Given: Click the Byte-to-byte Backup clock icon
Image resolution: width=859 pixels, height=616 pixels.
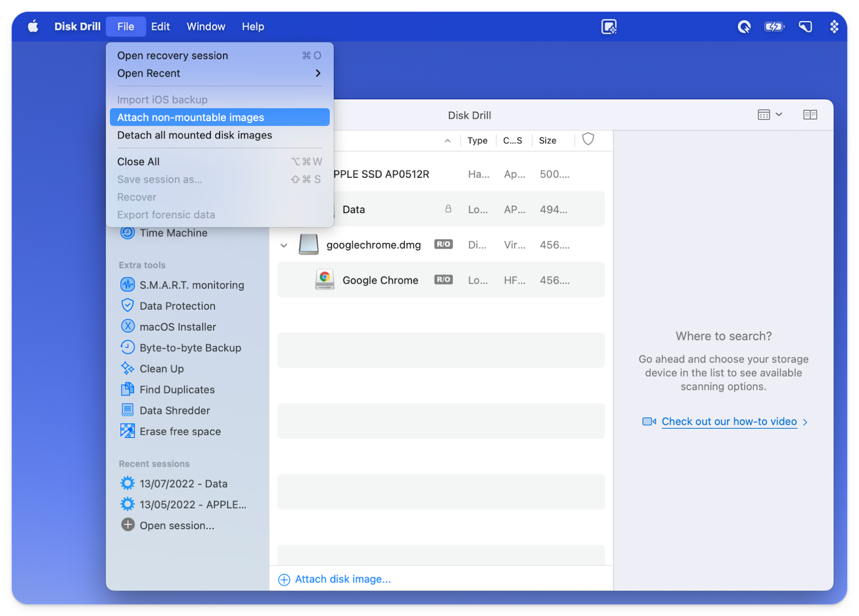Looking at the screenshot, I should (127, 347).
